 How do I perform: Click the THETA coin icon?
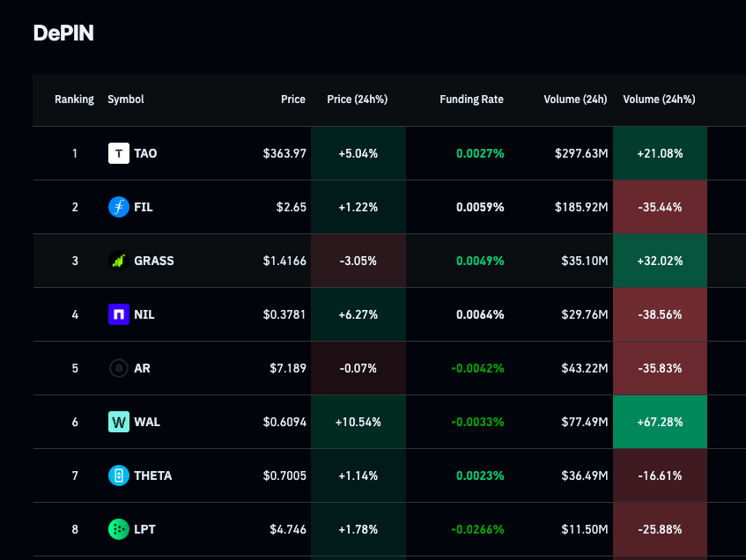119,475
